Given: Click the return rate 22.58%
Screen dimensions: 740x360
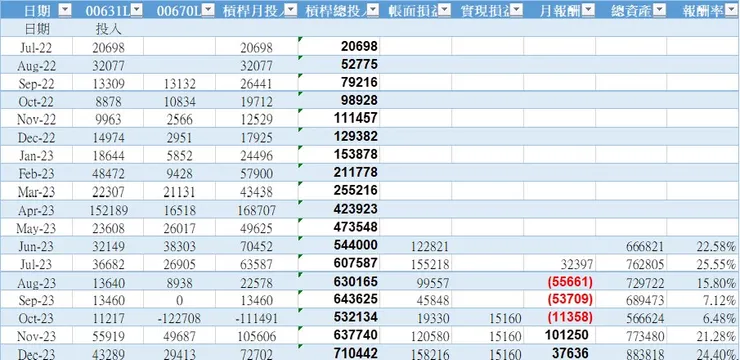Looking at the screenshot, I should click(703, 246).
